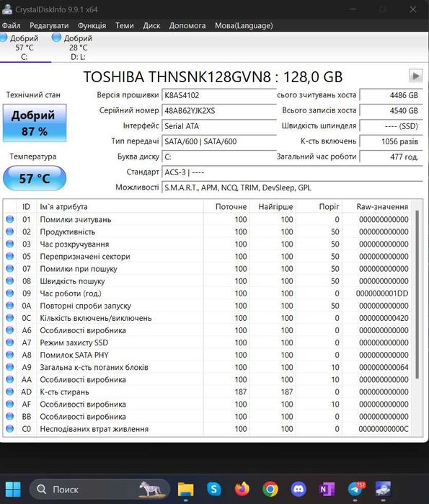Open the Теми menu

pos(124,25)
